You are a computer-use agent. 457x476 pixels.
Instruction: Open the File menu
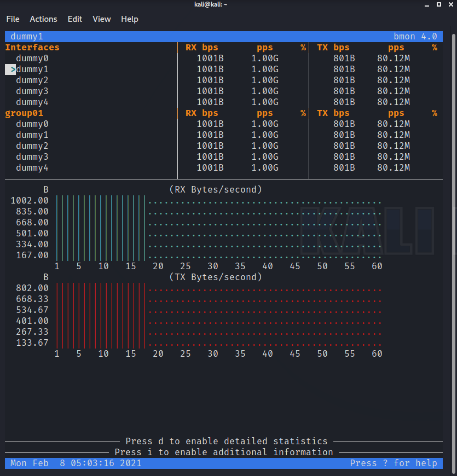[13, 19]
